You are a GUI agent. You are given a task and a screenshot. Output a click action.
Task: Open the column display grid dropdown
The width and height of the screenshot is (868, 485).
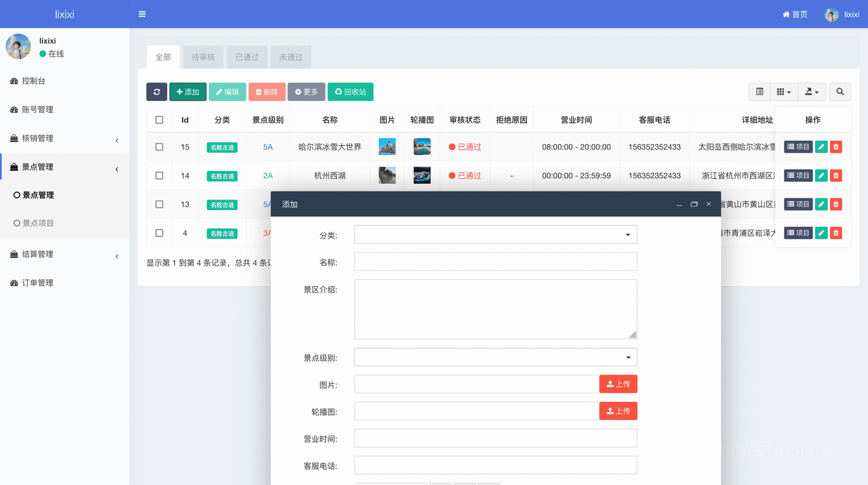click(x=783, y=92)
